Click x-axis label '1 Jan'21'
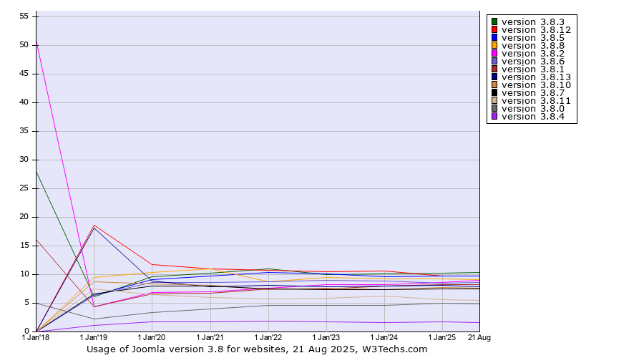The image size is (644, 358). pyautogui.click(x=210, y=337)
